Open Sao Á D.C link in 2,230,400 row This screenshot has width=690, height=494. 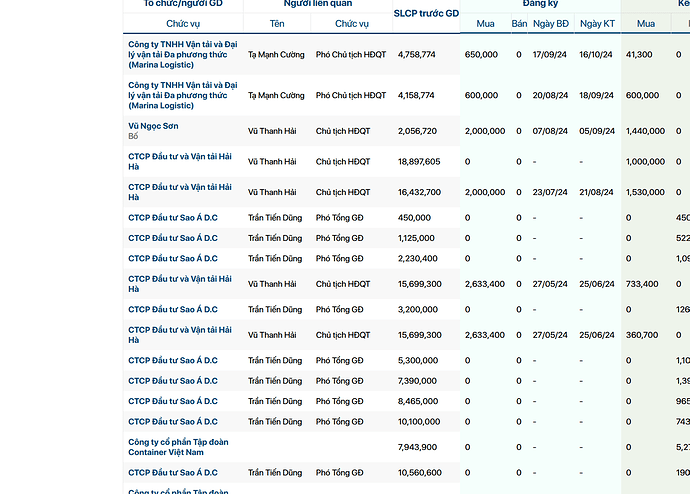(173, 259)
